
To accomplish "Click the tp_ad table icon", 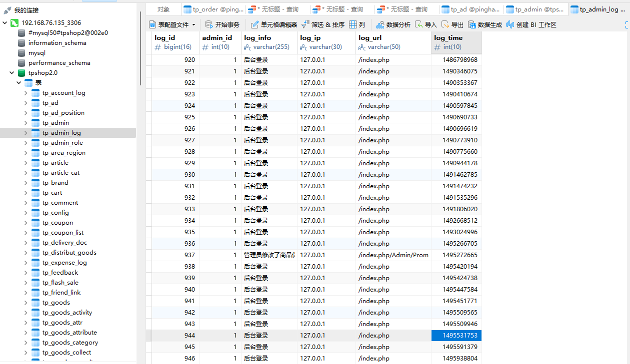I will [x=35, y=103].
